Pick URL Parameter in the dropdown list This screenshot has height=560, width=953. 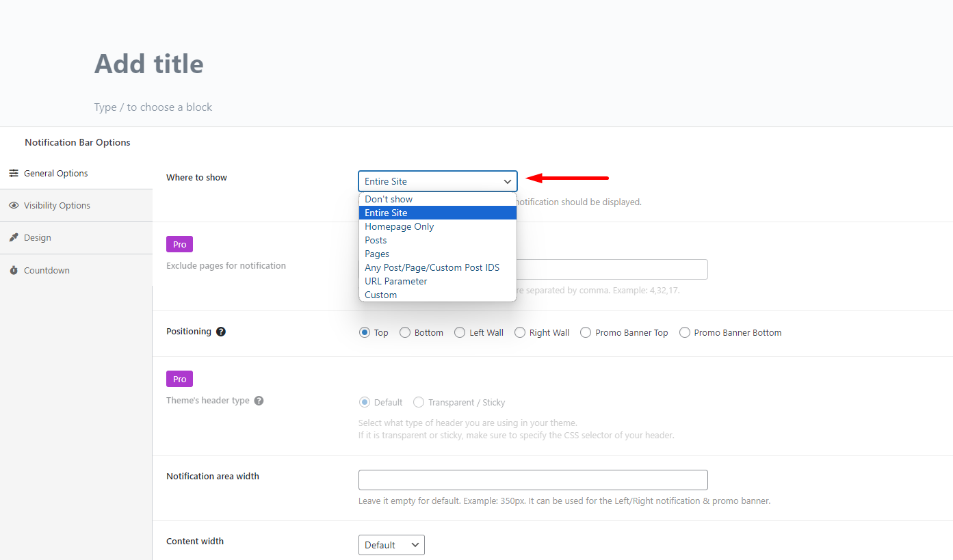[x=396, y=282]
